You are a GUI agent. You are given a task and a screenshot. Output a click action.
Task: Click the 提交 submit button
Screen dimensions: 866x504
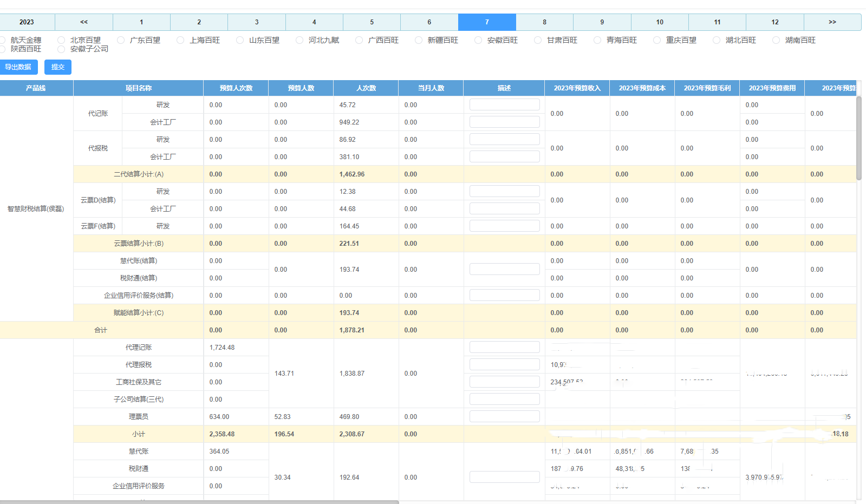coord(58,67)
